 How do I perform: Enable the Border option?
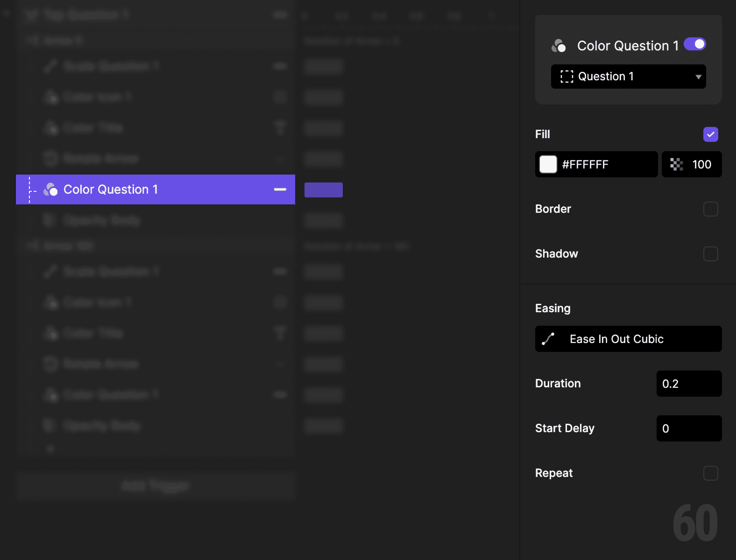(x=711, y=209)
